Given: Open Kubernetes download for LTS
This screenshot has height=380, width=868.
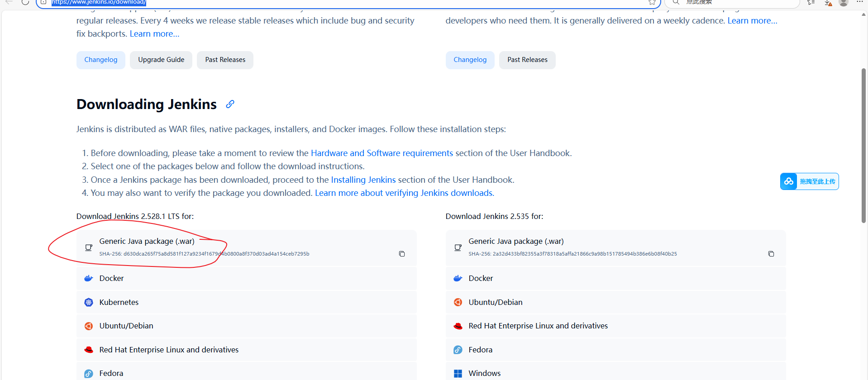Looking at the screenshot, I should click(x=246, y=302).
